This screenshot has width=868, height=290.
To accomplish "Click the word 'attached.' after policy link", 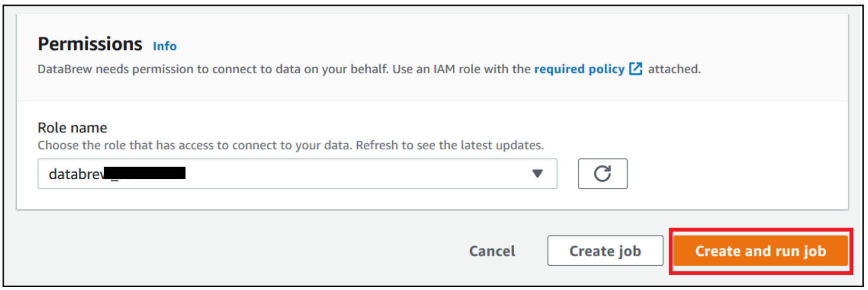I will [x=674, y=69].
